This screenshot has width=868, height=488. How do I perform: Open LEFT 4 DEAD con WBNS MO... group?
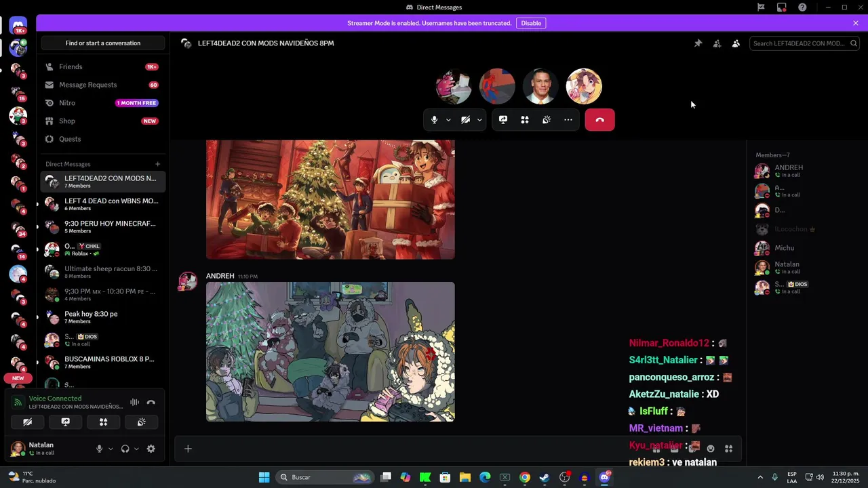103,204
